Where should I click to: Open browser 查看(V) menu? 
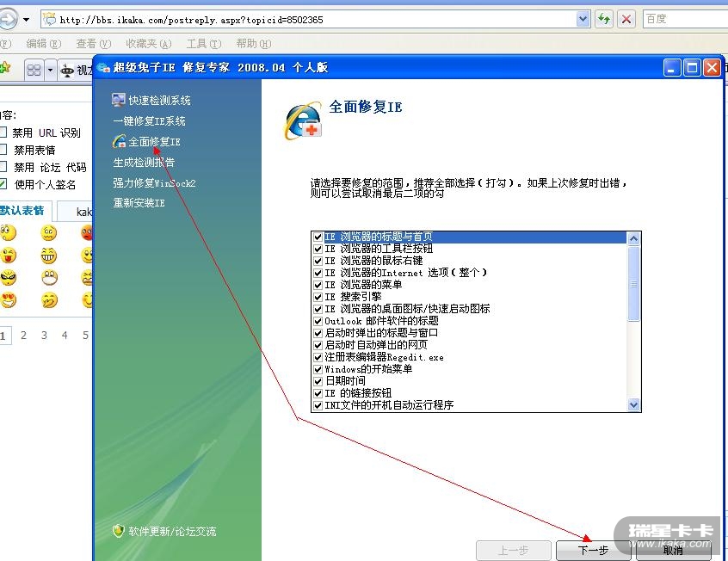[93, 44]
